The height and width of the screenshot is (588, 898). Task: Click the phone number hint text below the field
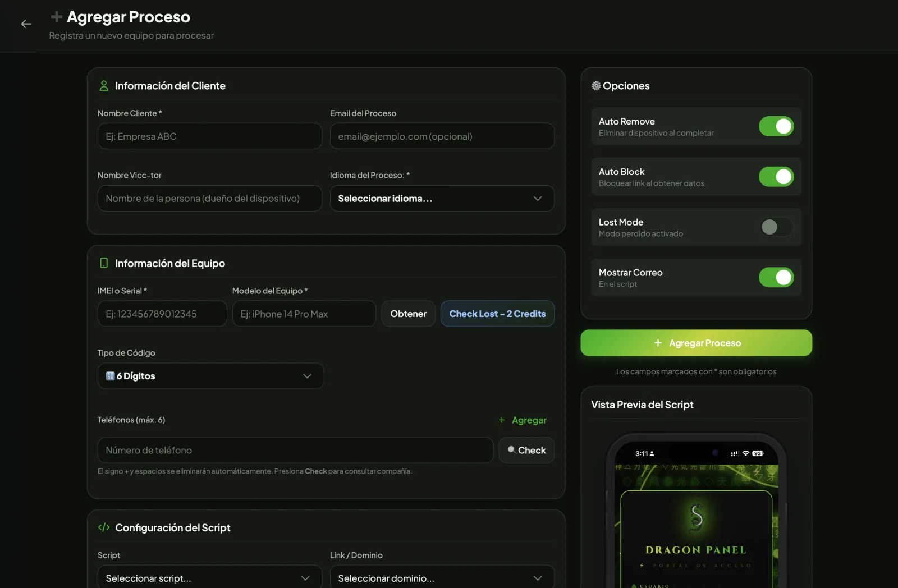[x=255, y=471]
